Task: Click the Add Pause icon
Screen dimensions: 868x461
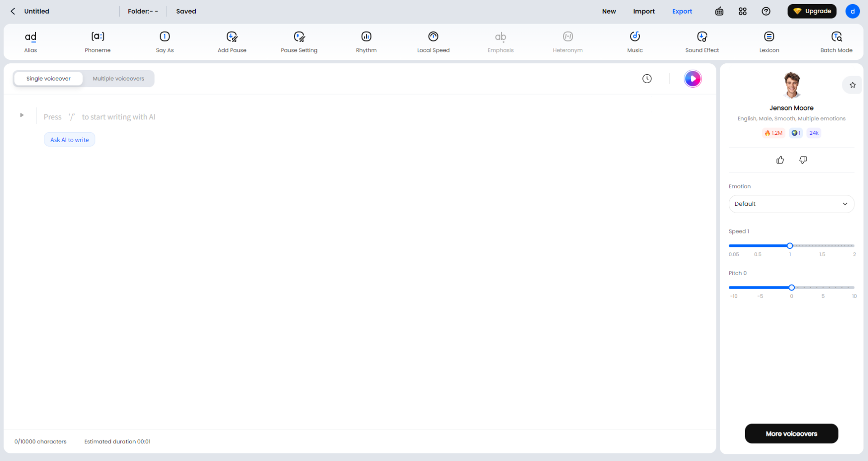Action: point(232,37)
